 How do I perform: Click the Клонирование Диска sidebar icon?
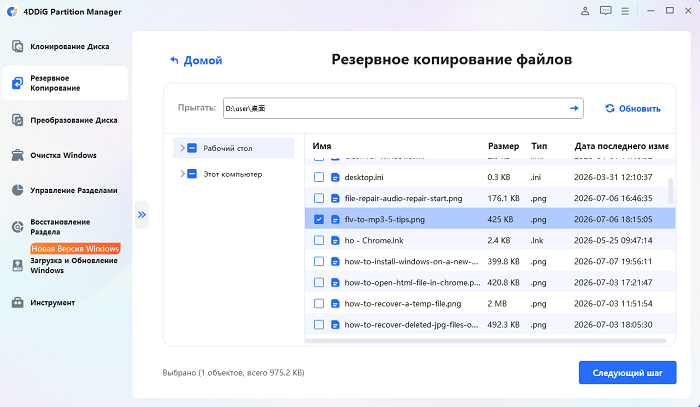click(x=17, y=46)
